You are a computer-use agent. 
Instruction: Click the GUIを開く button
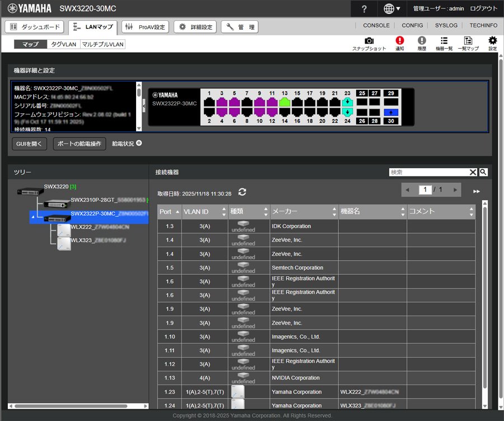click(29, 144)
